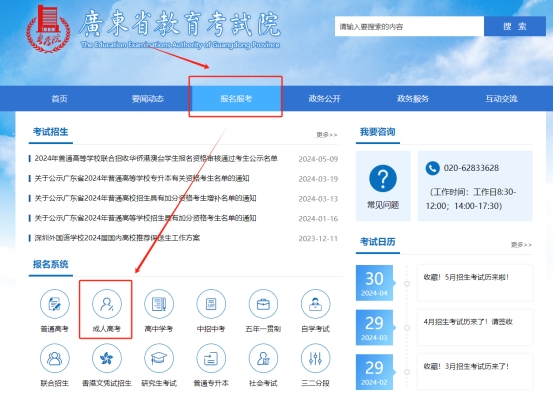
Task: Open the 自学考试 icon
Action: (x=315, y=304)
